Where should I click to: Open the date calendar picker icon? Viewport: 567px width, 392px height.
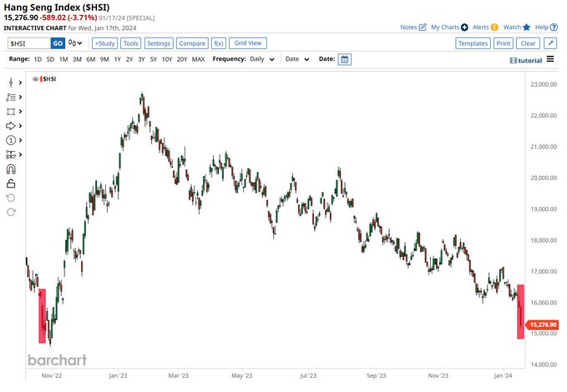tap(345, 59)
